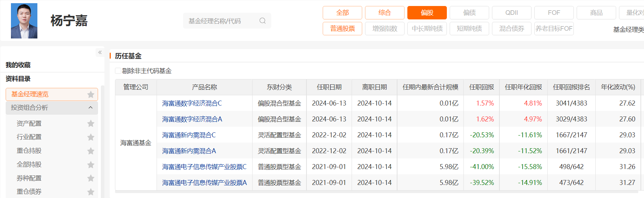Viewport: 644px width, 198px height.
Task: Choose 普通股票 sub-category
Action: (x=342, y=29)
